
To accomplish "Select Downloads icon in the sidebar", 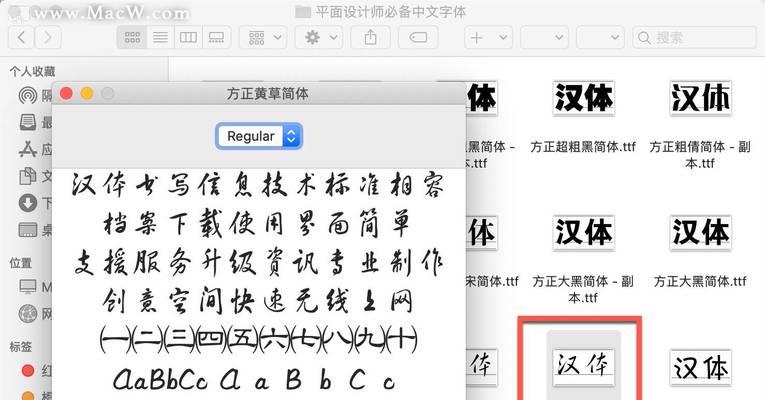I will pyautogui.click(x=28, y=202).
